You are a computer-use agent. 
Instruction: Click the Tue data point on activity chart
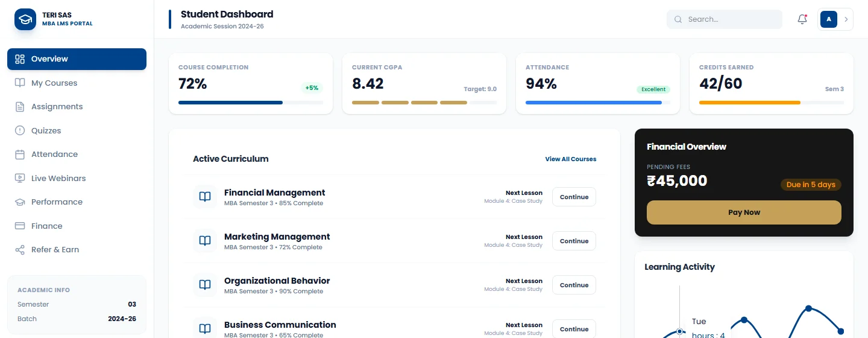point(680,331)
